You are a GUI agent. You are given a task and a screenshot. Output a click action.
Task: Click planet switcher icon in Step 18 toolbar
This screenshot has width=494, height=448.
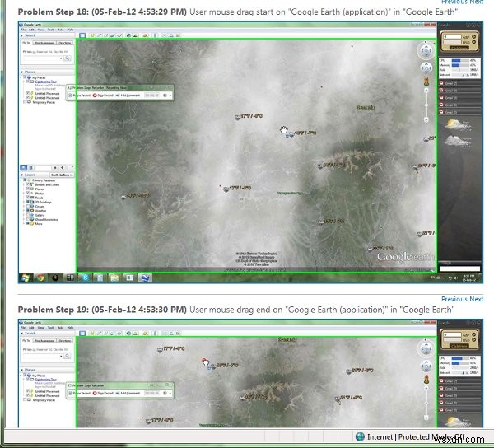pyautogui.click(x=145, y=35)
